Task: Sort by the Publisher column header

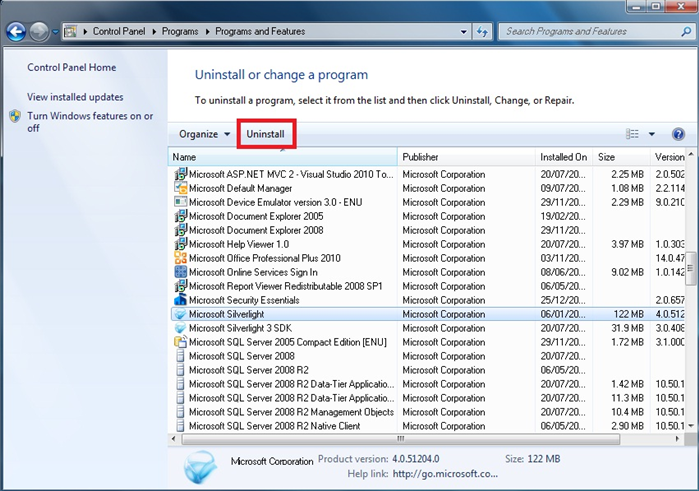Action: tap(466, 157)
